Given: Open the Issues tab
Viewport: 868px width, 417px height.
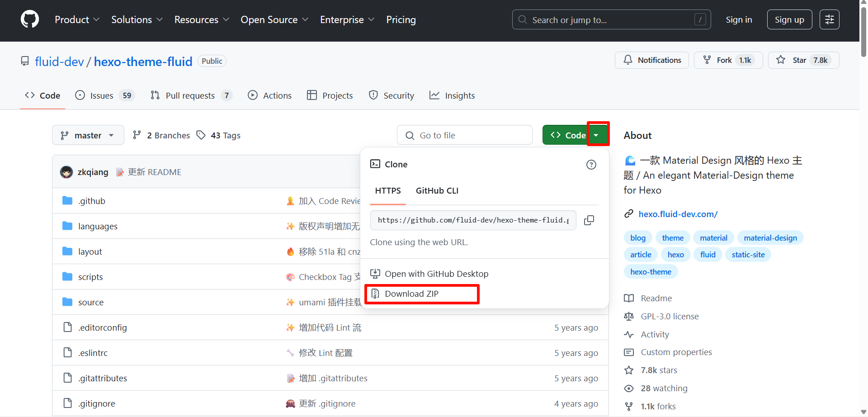Looking at the screenshot, I should click(x=104, y=95).
